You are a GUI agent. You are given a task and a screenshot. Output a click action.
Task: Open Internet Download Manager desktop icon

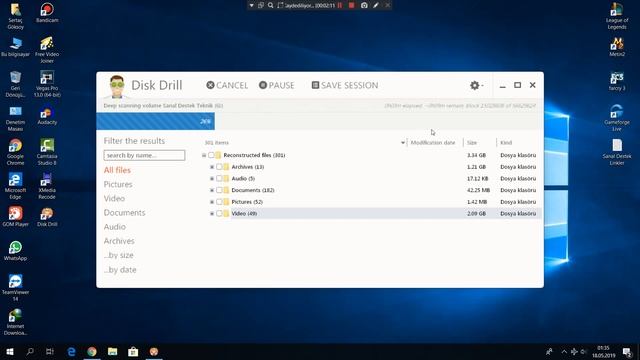click(x=16, y=322)
